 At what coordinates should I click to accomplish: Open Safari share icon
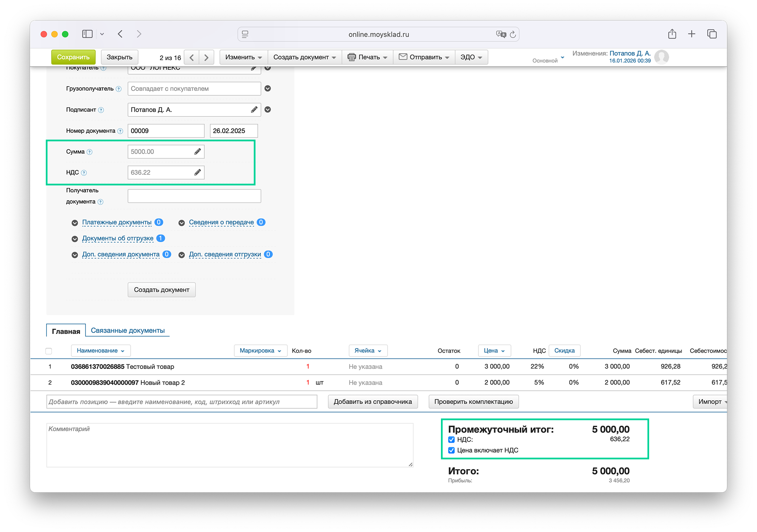coord(672,34)
